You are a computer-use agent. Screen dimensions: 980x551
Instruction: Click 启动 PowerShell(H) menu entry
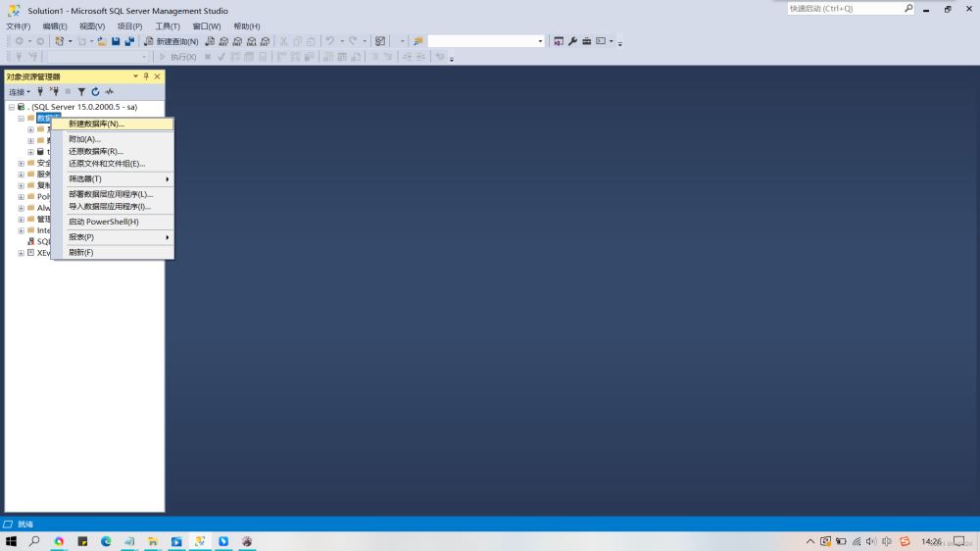(104, 222)
